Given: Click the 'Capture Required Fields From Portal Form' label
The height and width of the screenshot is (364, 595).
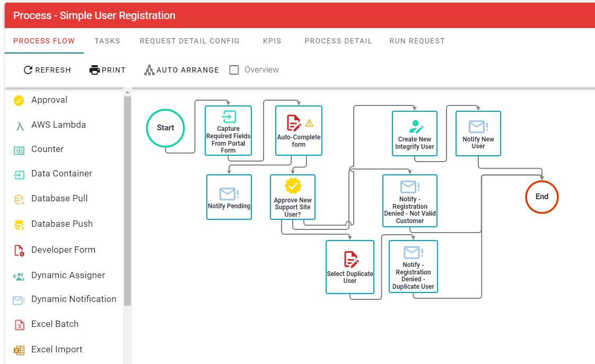Looking at the screenshot, I should click(229, 139).
